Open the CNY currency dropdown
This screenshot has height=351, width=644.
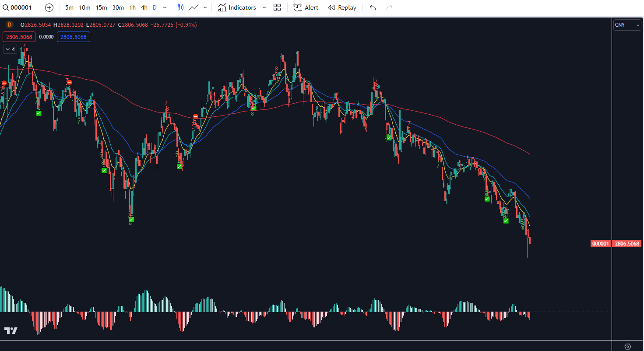[627, 25]
